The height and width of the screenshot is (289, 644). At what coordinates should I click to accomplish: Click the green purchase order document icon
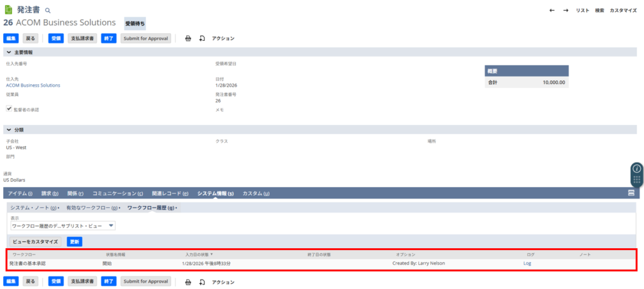pyautogui.click(x=8, y=10)
